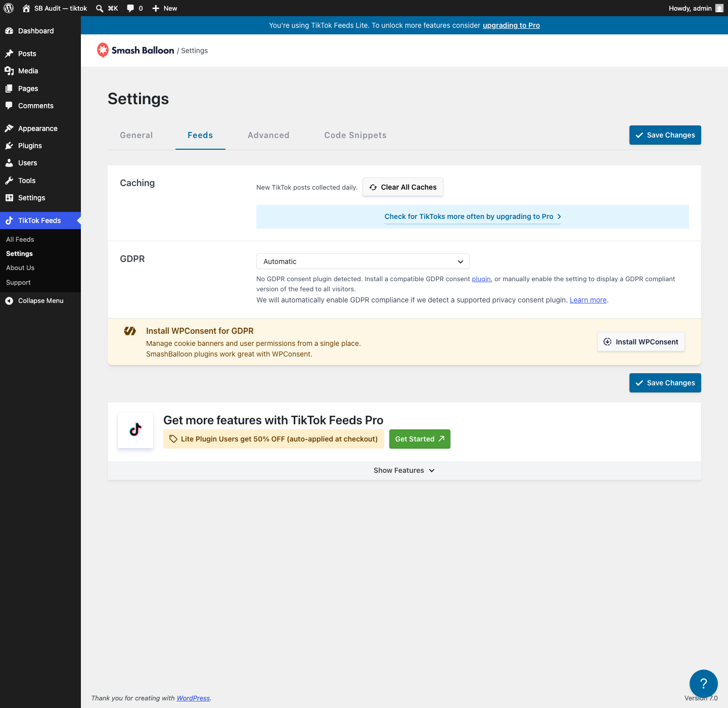This screenshot has width=728, height=708.
Task: Click the plus icon next to New
Action: click(156, 8)
